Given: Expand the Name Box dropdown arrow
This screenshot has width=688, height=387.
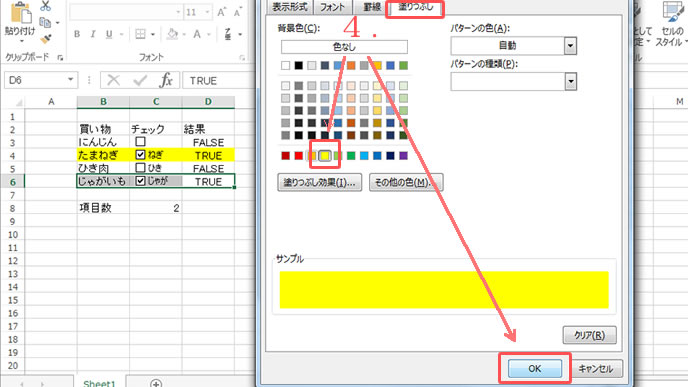Looking at the screenshot, I should [x=70, y=80].
